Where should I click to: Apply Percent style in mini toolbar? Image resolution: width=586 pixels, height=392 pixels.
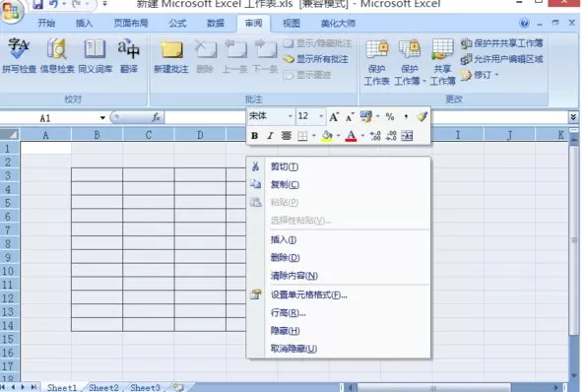tap(390, 117)
